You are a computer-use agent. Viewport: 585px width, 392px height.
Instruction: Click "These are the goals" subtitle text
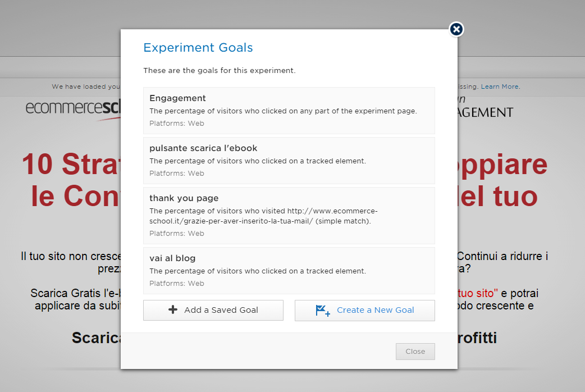[x=219, y=71]
